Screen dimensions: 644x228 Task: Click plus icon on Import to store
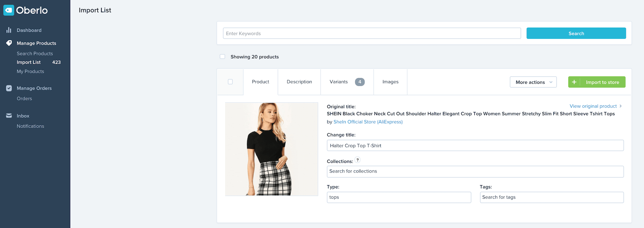(x=574, y=82)
